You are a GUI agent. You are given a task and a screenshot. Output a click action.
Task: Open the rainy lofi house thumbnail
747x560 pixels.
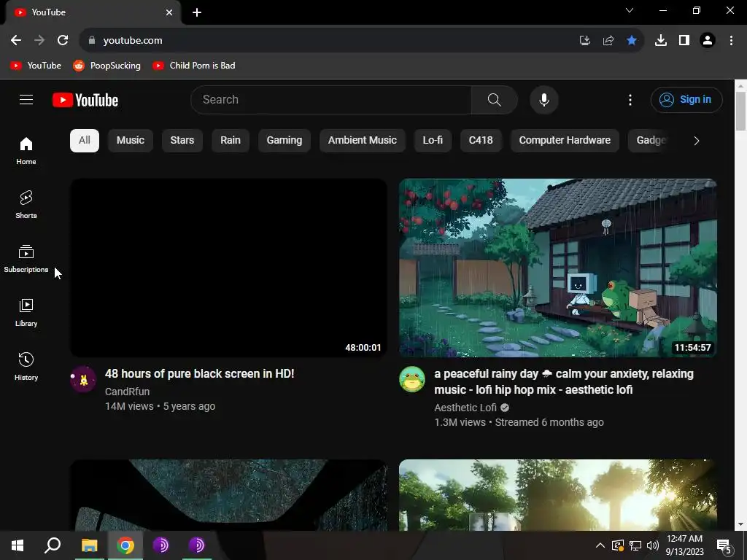point(558,268)
